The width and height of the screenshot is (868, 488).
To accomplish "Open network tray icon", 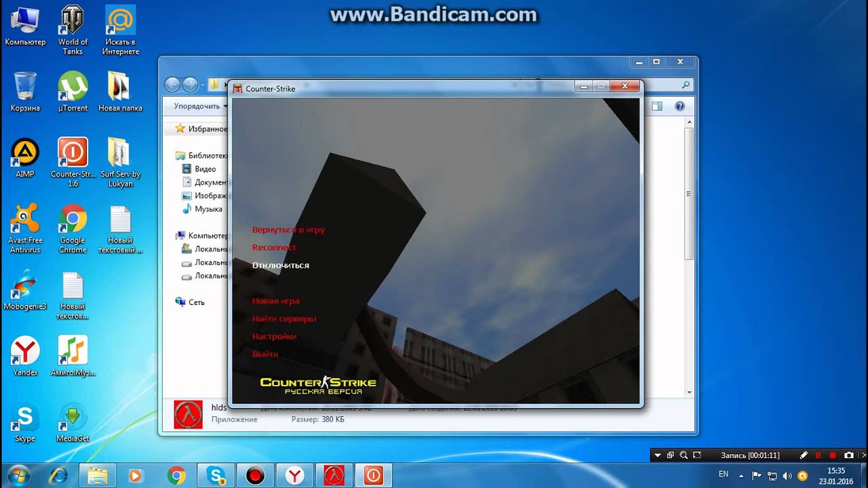I will click(772, 476).
